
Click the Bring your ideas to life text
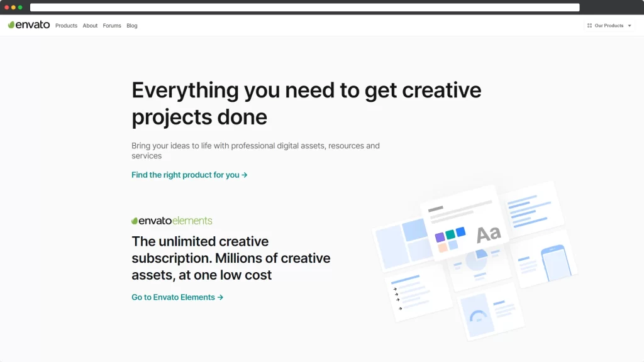[x=255, y=151]
